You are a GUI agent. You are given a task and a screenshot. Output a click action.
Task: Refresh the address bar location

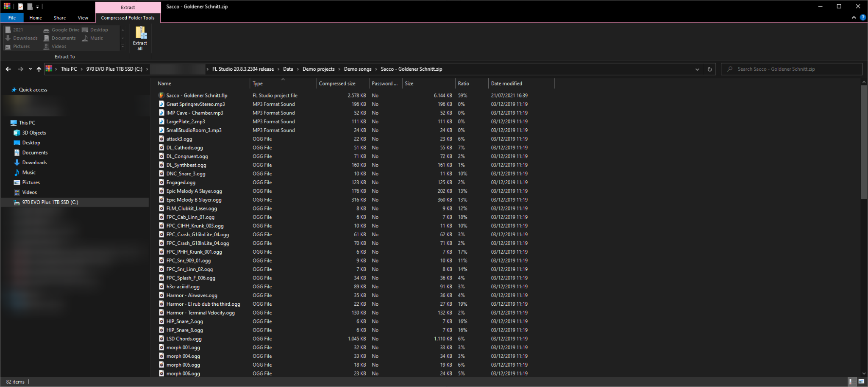[x=709, y=69]
